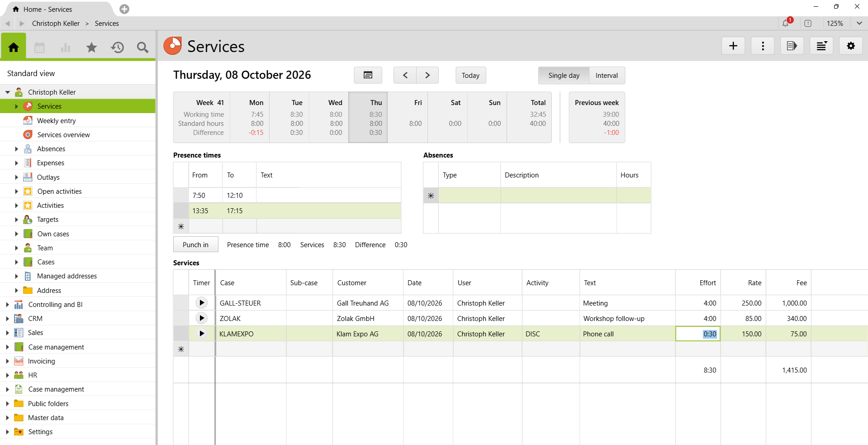Click the Today button

coord(470,76)
